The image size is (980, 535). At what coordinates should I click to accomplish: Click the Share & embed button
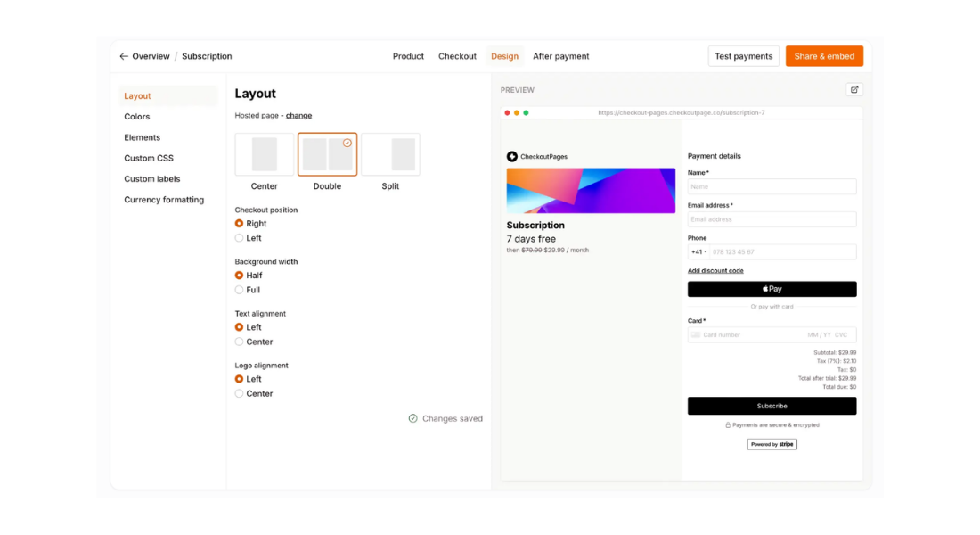[824, 55]
